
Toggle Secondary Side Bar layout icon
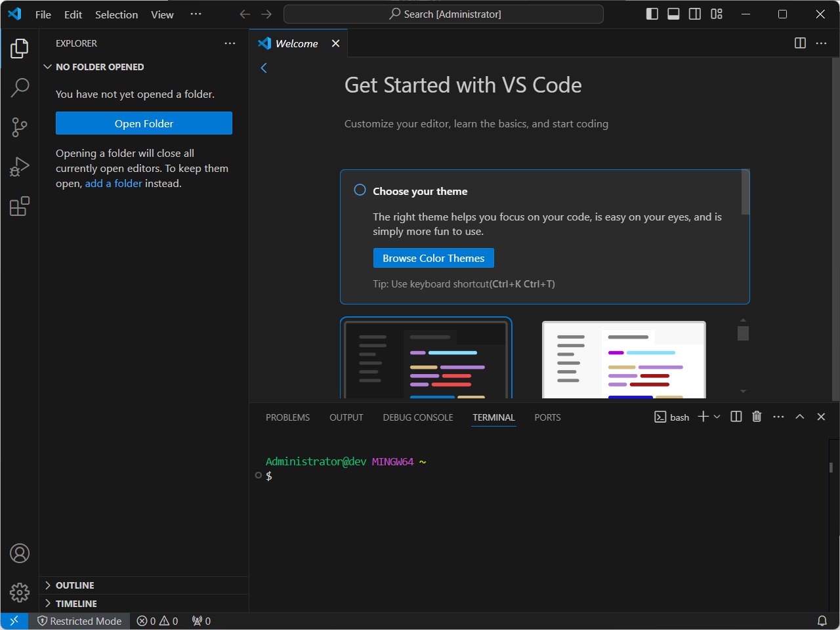click(x=695, y=14)
